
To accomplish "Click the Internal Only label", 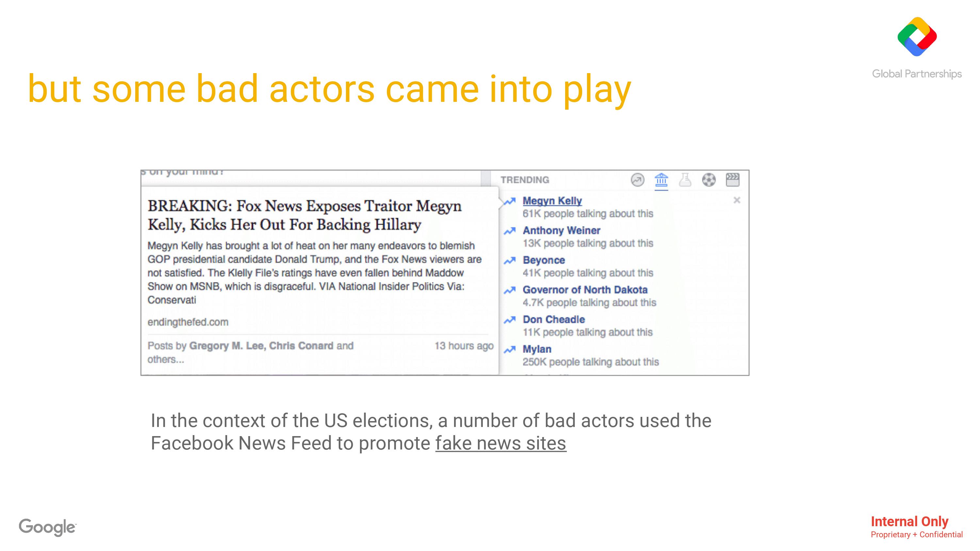I will [910, 521].
